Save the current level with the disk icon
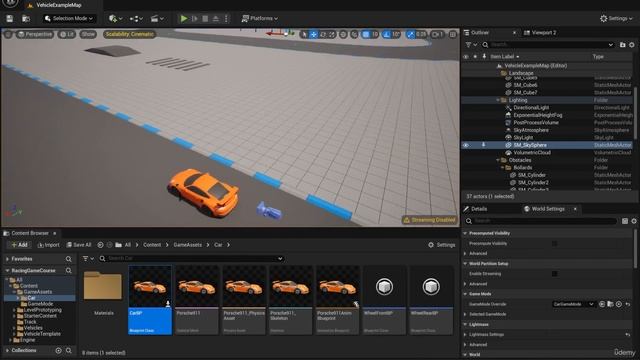Image resolution: width=640 pixels, height=360 pixels. coord(9,18)
